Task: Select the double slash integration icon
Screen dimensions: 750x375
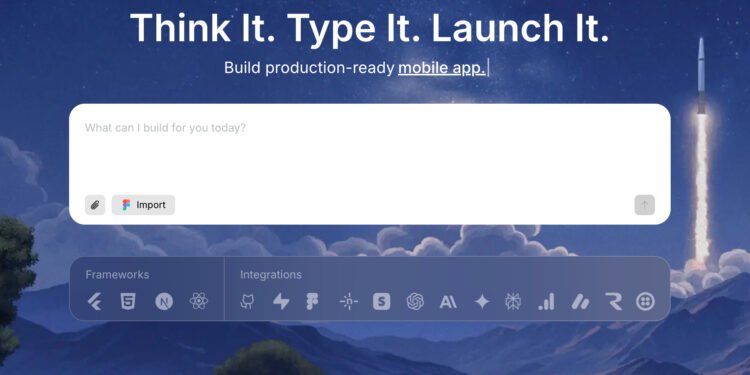Action: [580, 302]
